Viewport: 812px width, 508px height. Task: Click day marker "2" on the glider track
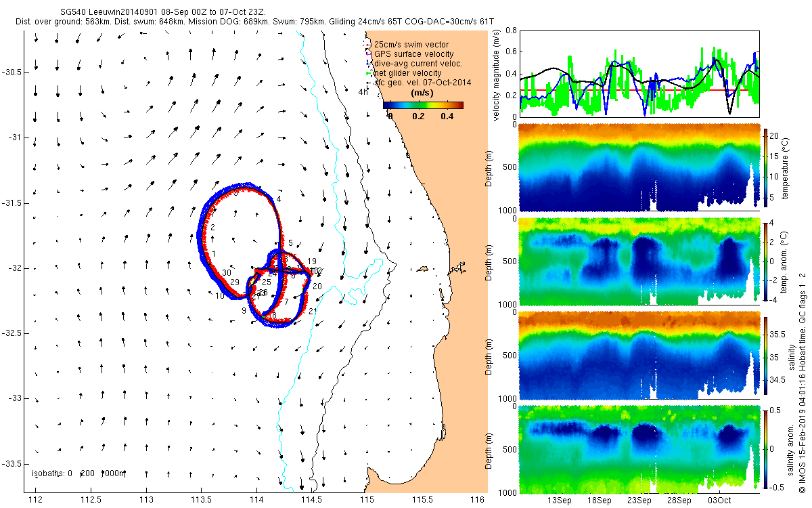tap(212, 227)
